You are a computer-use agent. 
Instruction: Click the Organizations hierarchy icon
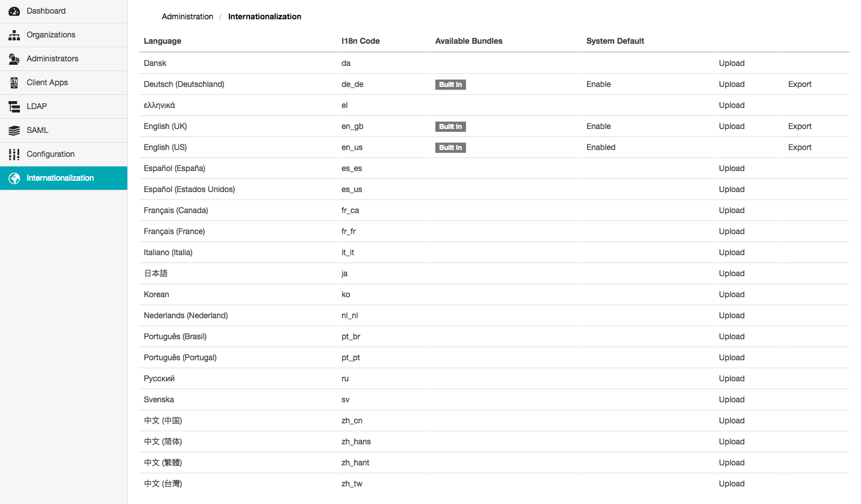(14, 35)
